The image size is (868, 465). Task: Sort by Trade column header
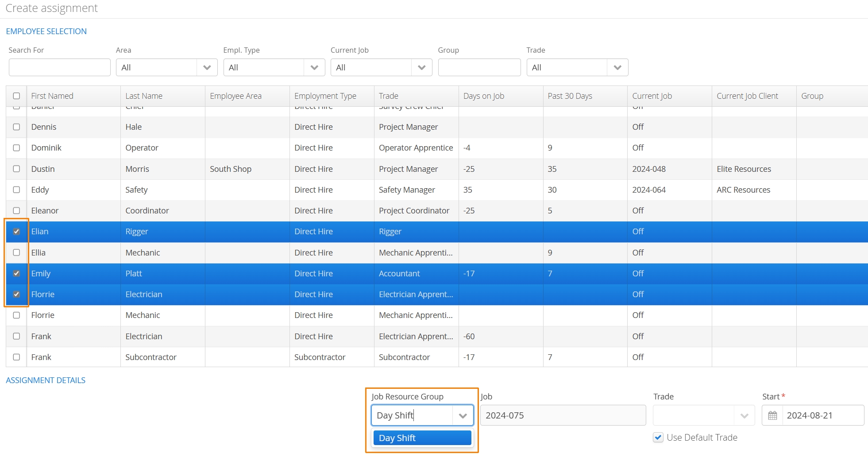click(417, 96)
